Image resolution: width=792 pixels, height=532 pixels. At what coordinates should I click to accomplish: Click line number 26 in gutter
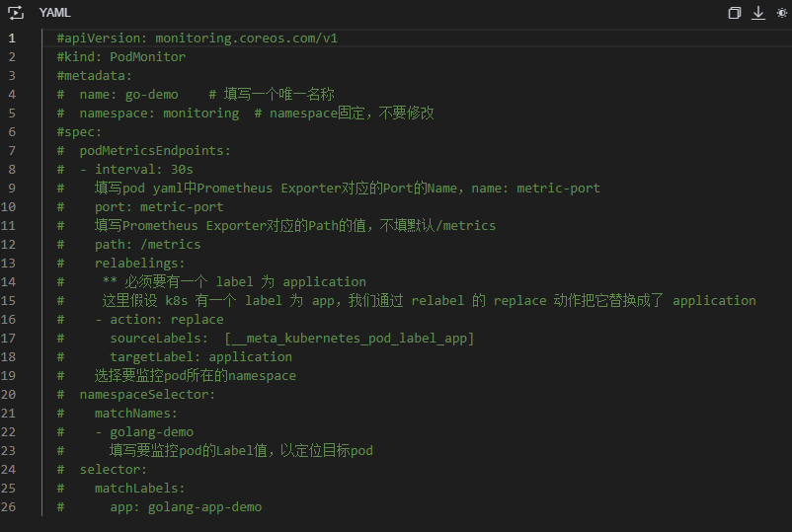pos(8,507)
